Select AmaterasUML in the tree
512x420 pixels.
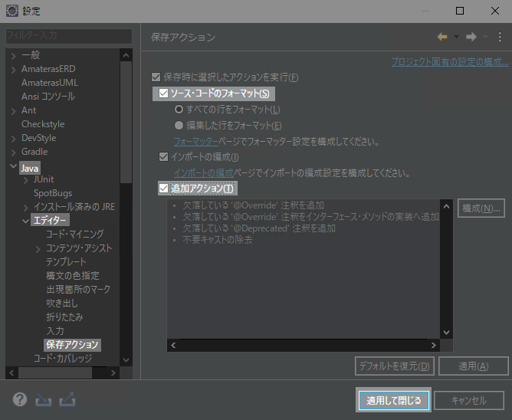[x=50, y=83]
